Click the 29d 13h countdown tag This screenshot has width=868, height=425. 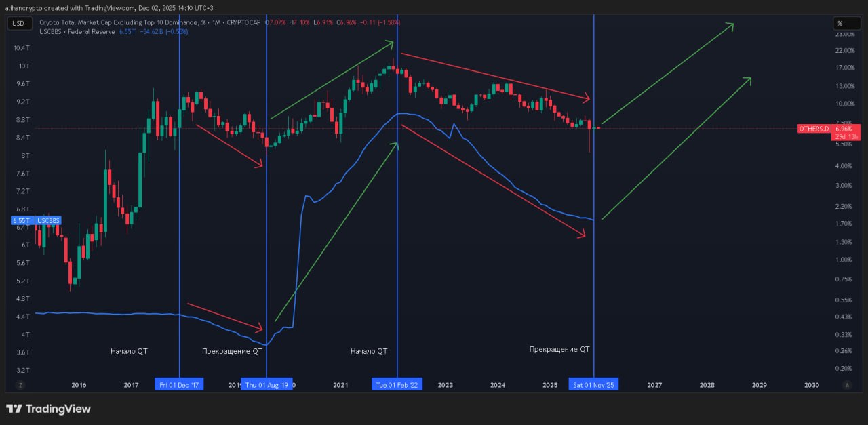tap(845, 136)
